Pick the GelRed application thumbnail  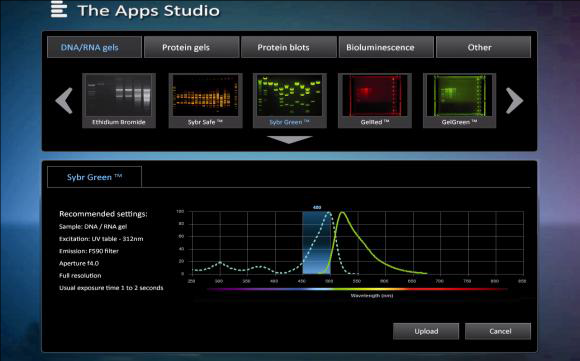375,100
